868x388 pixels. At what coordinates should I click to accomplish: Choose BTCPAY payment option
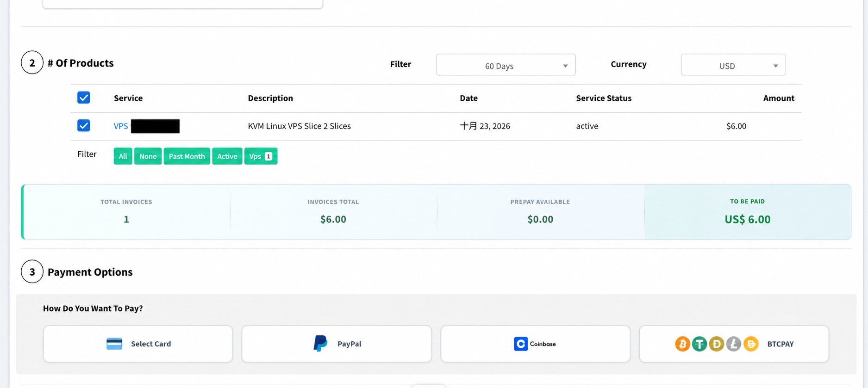[x=734, y=344]
